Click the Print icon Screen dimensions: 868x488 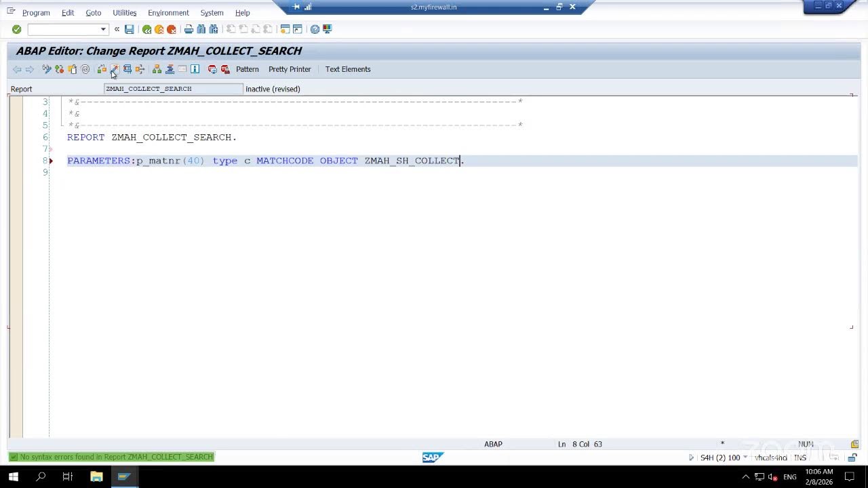[x=189, y=29]
